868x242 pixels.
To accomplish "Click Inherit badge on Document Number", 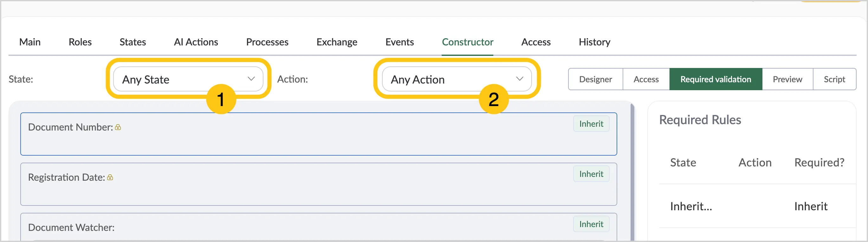I will [x=591, y=124].
